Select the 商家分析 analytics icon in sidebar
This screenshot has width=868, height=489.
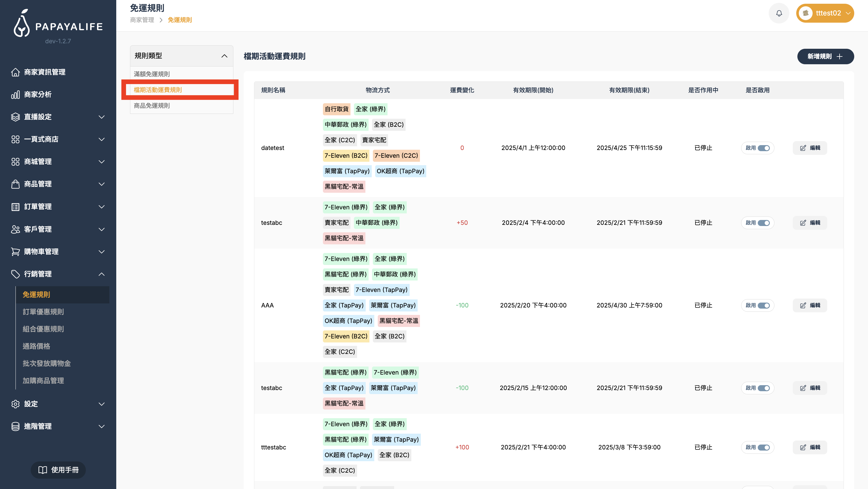pos(15,94)
